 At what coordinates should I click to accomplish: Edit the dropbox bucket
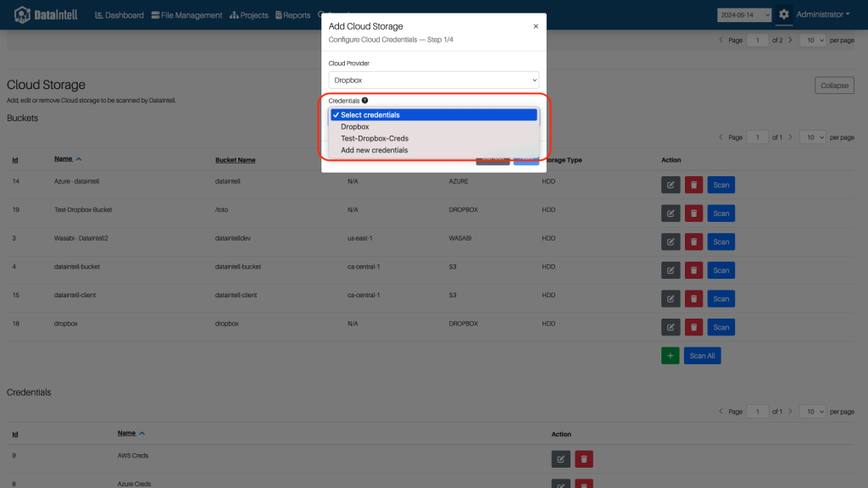click(x=670, y=327)
